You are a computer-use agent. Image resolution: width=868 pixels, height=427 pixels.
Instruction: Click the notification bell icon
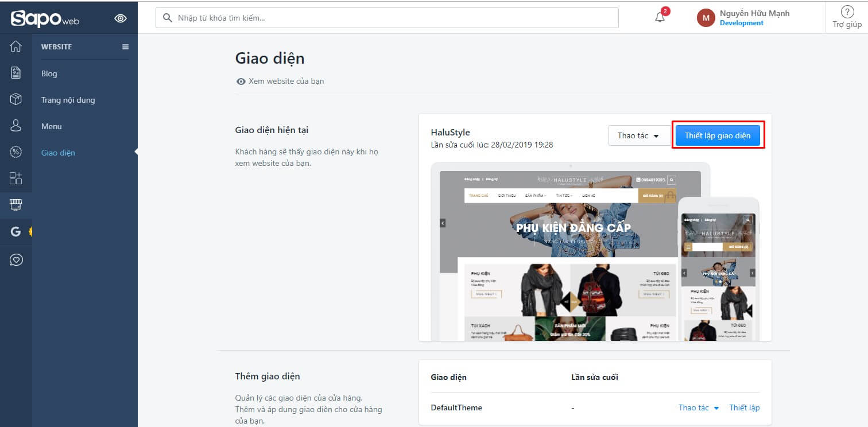coord(660,17)
